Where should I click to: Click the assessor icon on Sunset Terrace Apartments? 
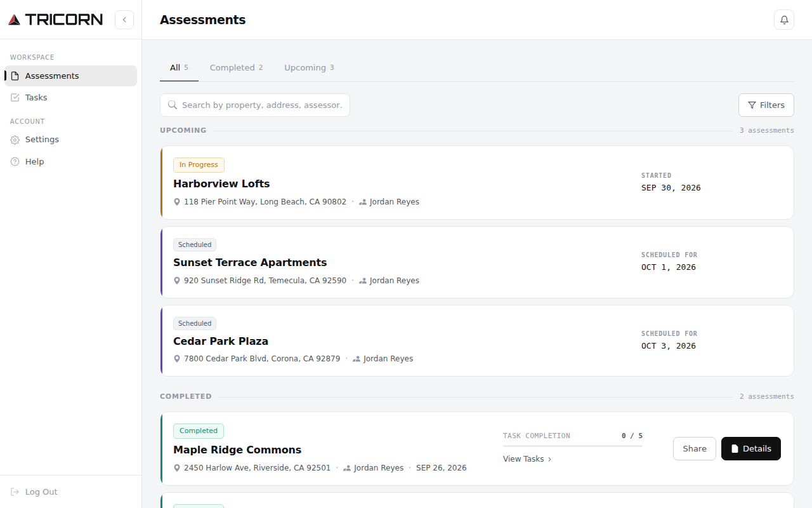click(363, 281)
